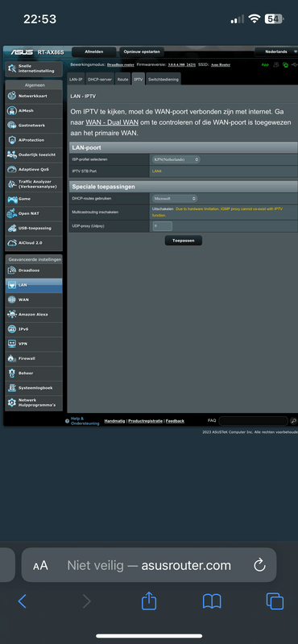Open Systeemlogboek page
Screen dimensions: 298x644
[x=34, y=388]
